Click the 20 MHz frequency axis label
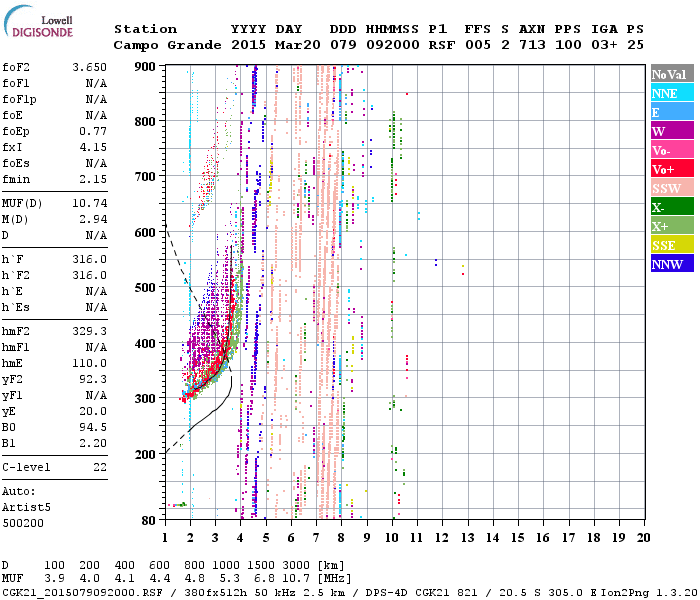The image size is (700, 600). click(x=644, y=538)
